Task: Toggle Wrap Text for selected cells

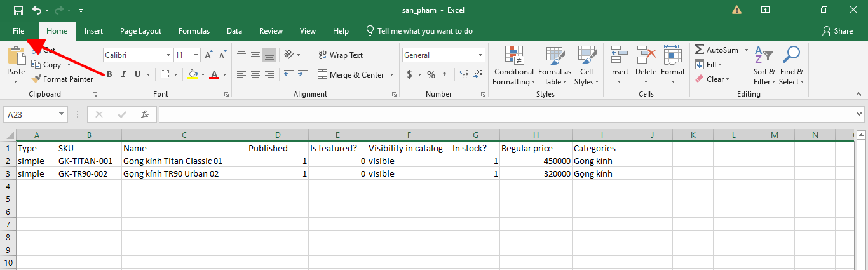Action: [x=341, y=55]
